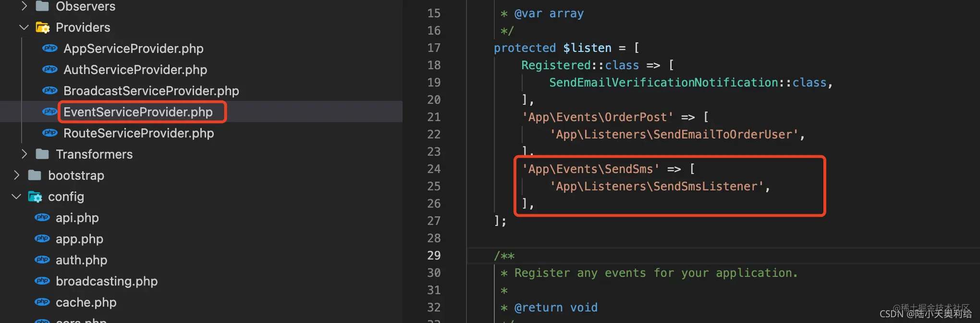Click the Providers folder icon
The width and height of the screenshot is (980, 323).
[x=43, y=27]
